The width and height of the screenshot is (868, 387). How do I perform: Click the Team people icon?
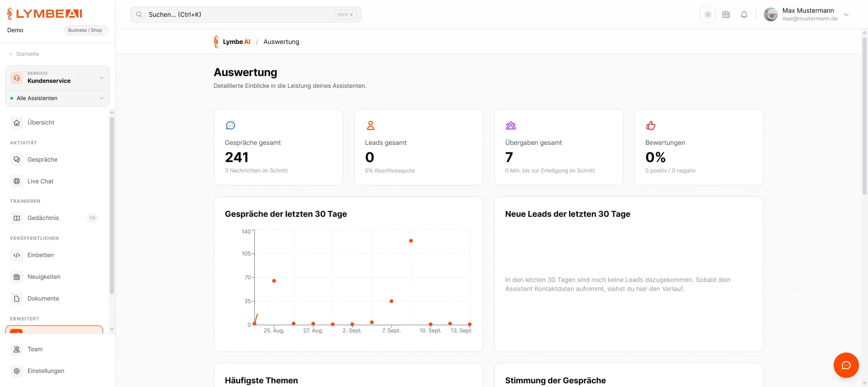17,349
